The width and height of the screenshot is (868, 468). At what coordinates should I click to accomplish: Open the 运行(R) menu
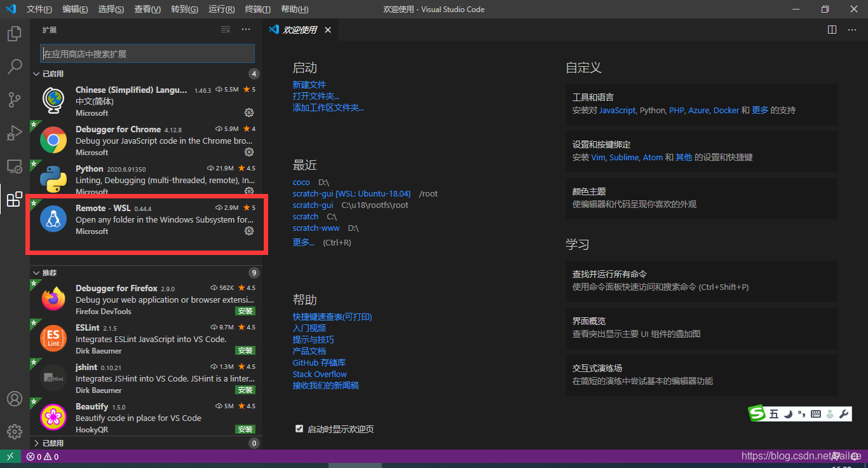tap(221, 10)
